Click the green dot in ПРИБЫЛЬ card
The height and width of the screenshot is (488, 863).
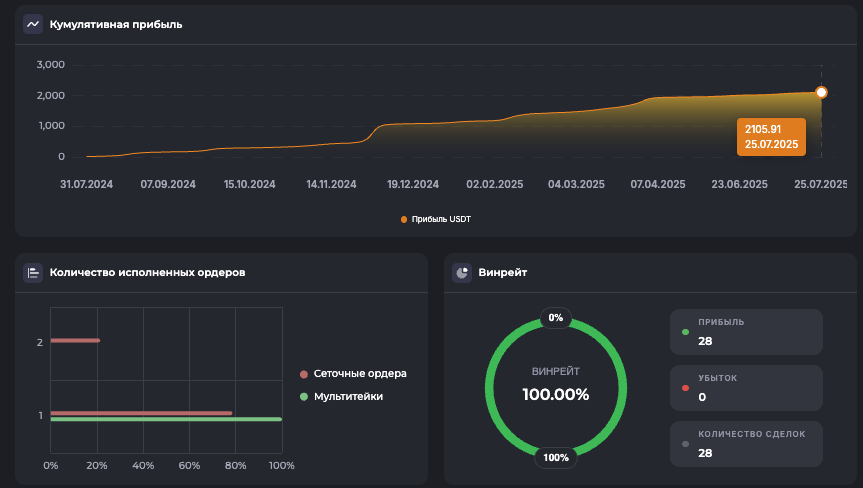tap(685, 332)
